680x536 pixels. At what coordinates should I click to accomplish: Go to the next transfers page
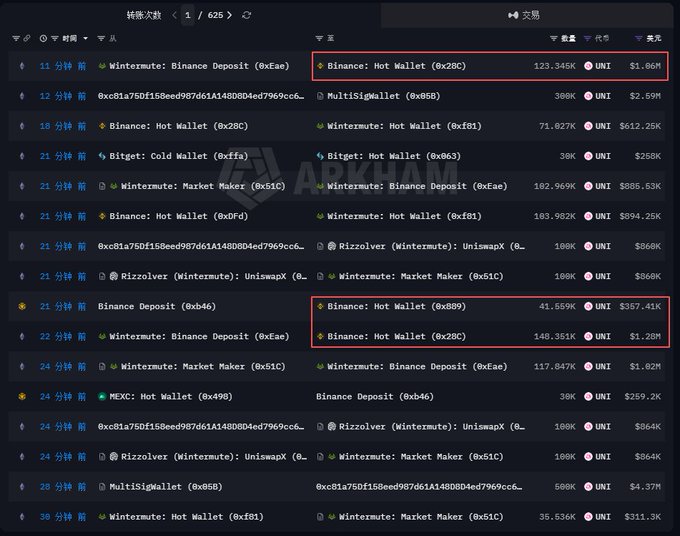229,15
